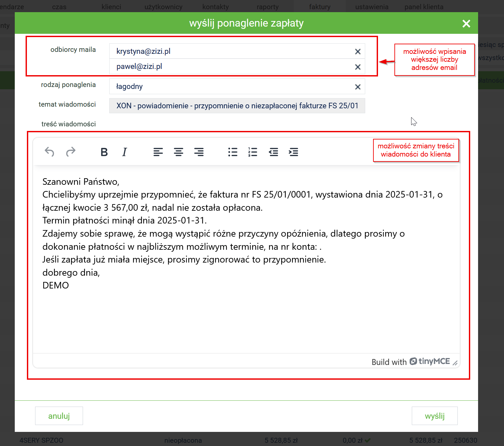Toggle italic formatting in the editor
Screen dimensions: 504x446
pyautogui.click(x=124, y=152)
